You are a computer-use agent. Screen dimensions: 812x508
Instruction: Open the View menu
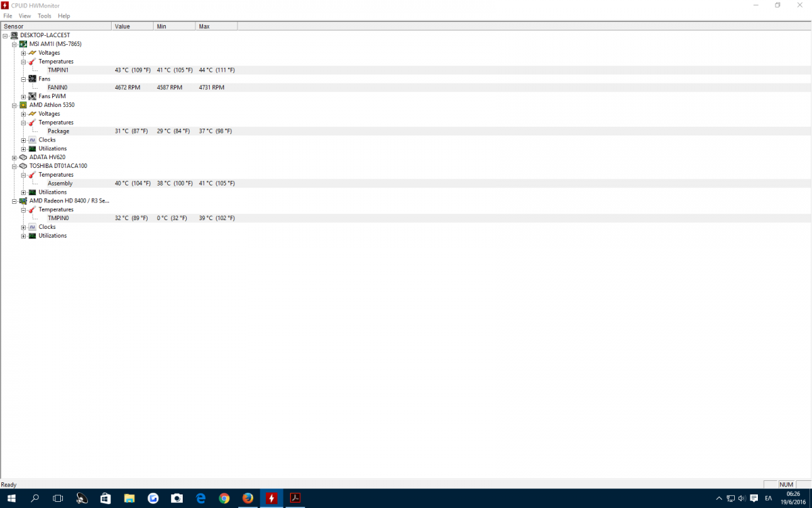[24, 16]
